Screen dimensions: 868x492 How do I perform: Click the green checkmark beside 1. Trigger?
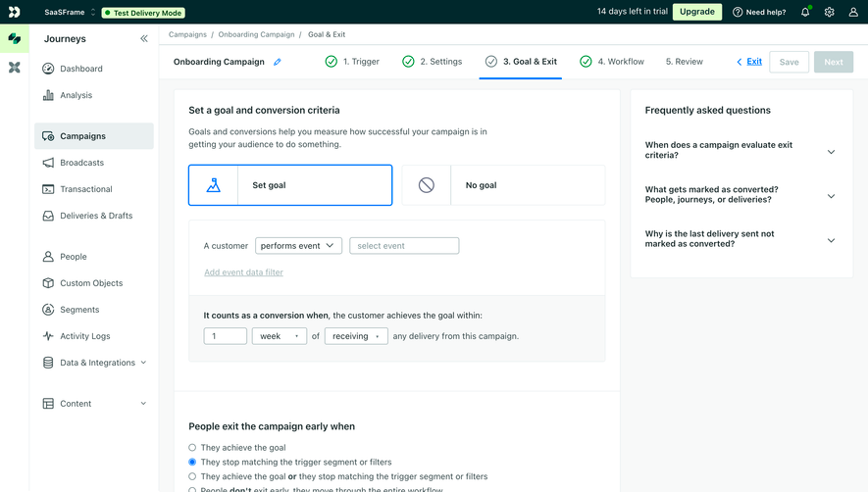click(x=332, y=62)
